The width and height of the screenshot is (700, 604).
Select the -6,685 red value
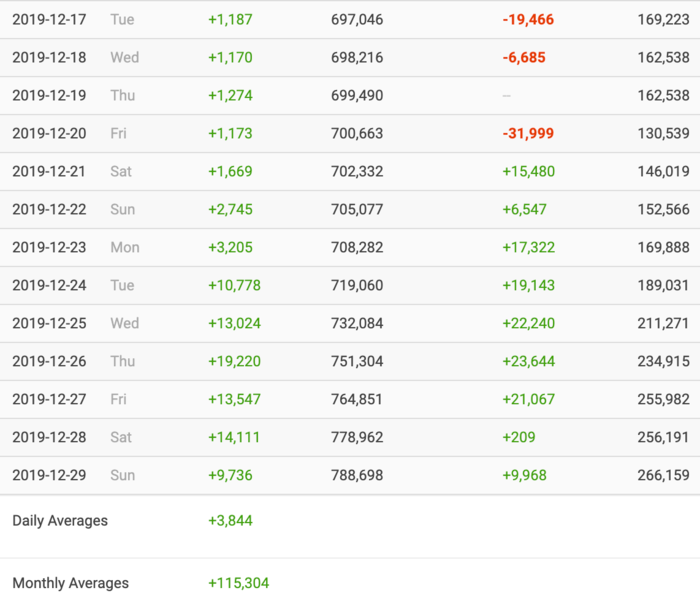coord(524,58)
